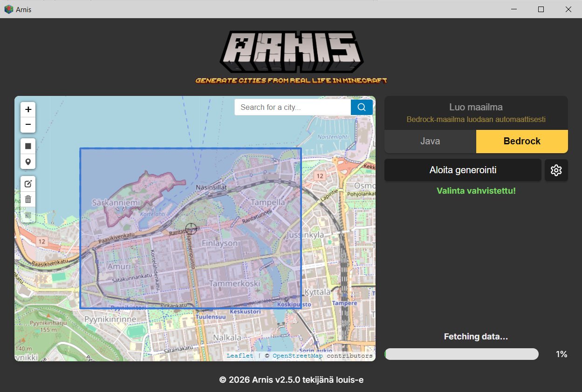The image size is (582, 392).
Task: Open the OpenStreetMap attribution link
Action: coord(297,356)
